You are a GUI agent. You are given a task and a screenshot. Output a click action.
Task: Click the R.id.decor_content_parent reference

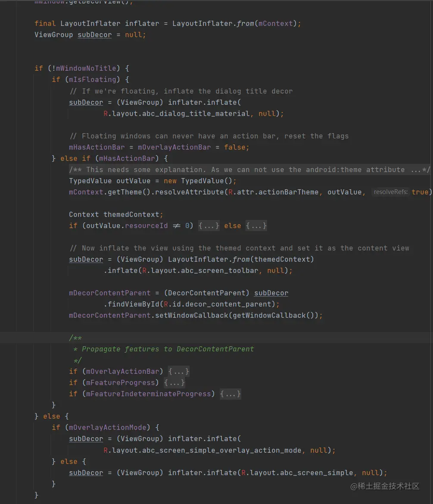pyautogui.click(x=215, y=304)
